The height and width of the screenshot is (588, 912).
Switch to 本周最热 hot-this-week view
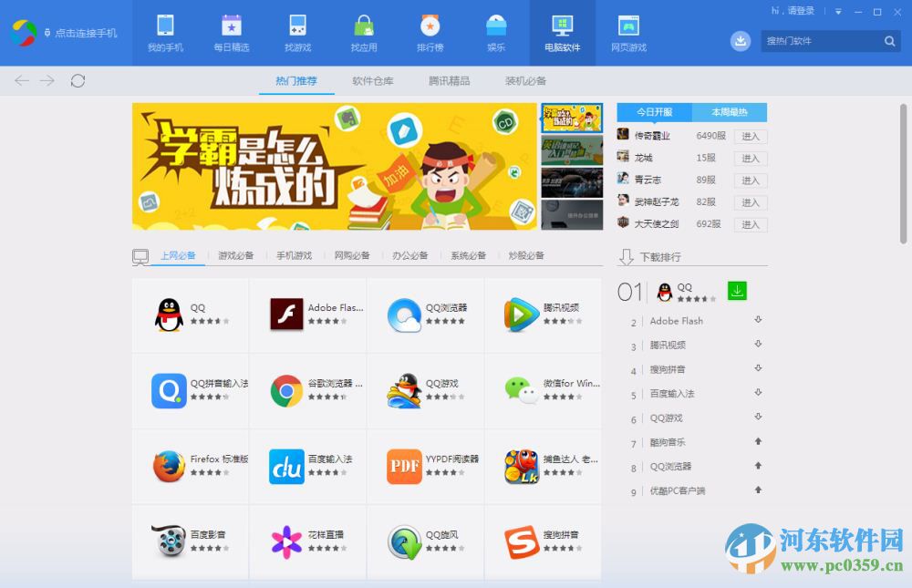click(730, 112)
